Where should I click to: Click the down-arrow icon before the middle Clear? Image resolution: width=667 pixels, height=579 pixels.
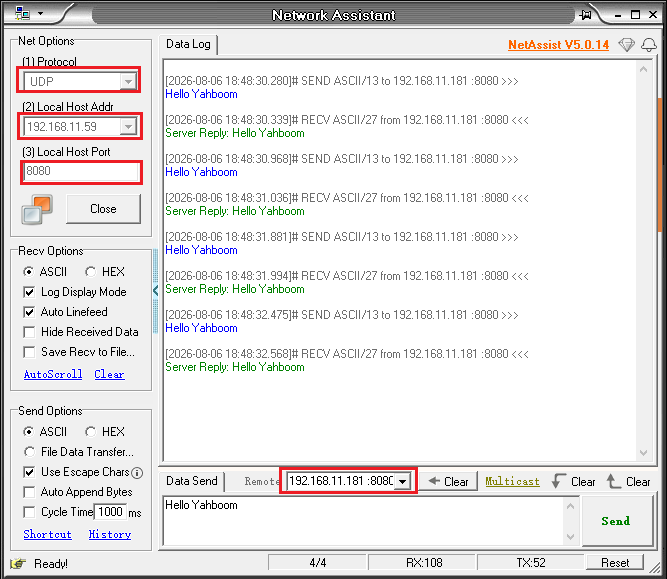pyautogui.click(x=559, y=481)
